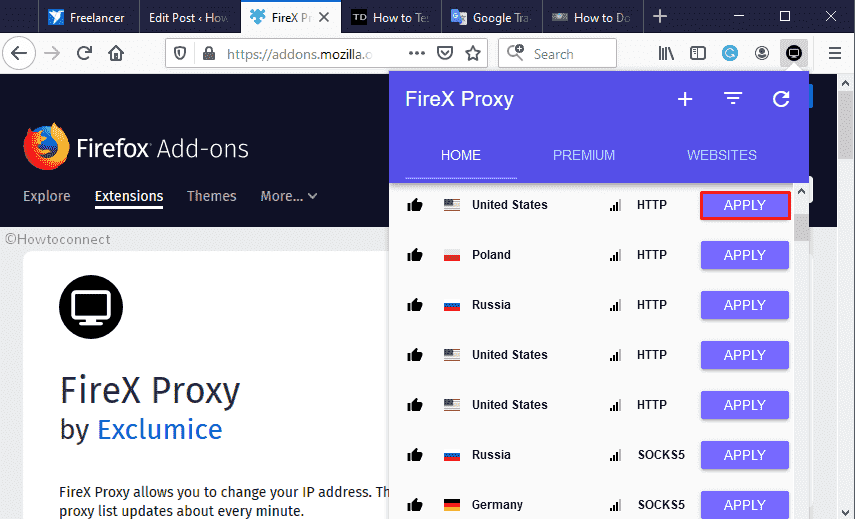Expand the More... dropdown menu
The image size is (855, 519).
point(288,196)
